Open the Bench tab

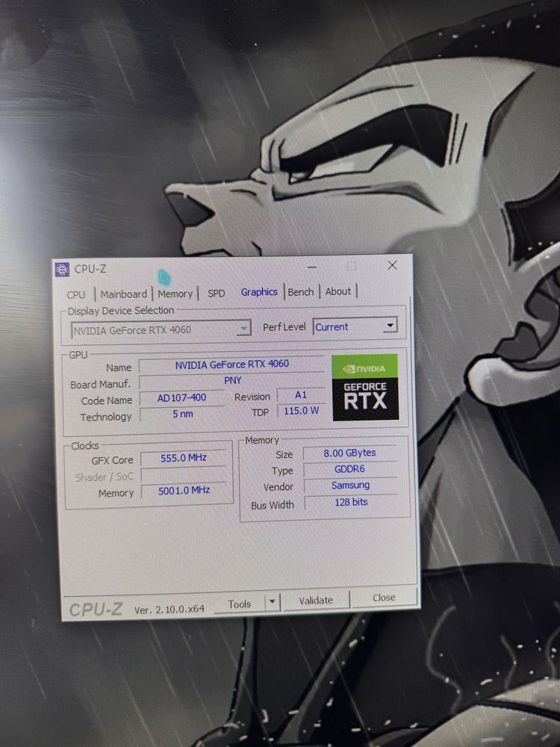(300, 291)
